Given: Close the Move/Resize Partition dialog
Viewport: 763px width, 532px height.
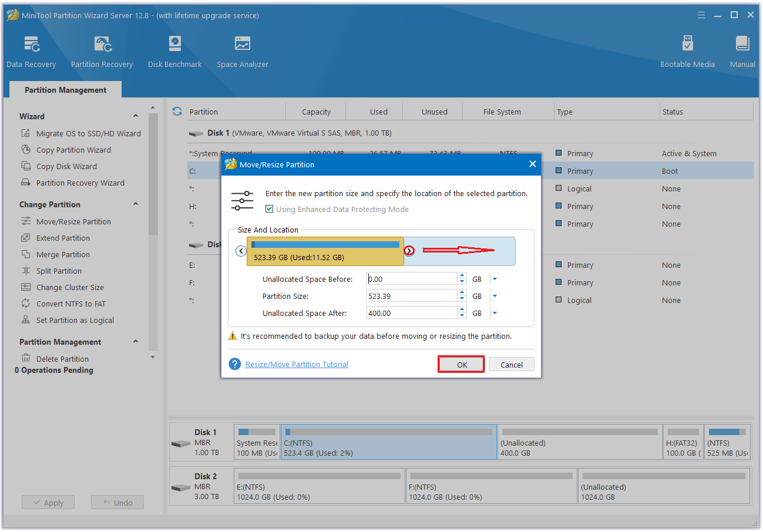Looking at the screenshot, I should [x=532, y=164].
